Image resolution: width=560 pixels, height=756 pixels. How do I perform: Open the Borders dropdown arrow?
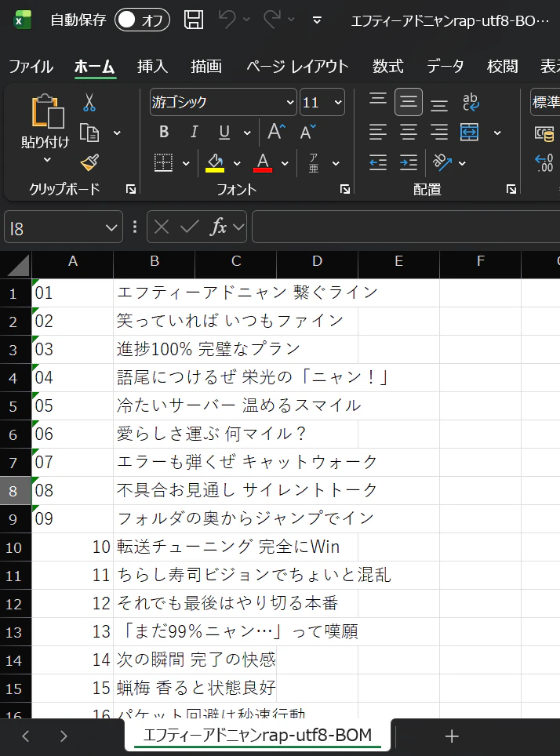coord(186,163)
